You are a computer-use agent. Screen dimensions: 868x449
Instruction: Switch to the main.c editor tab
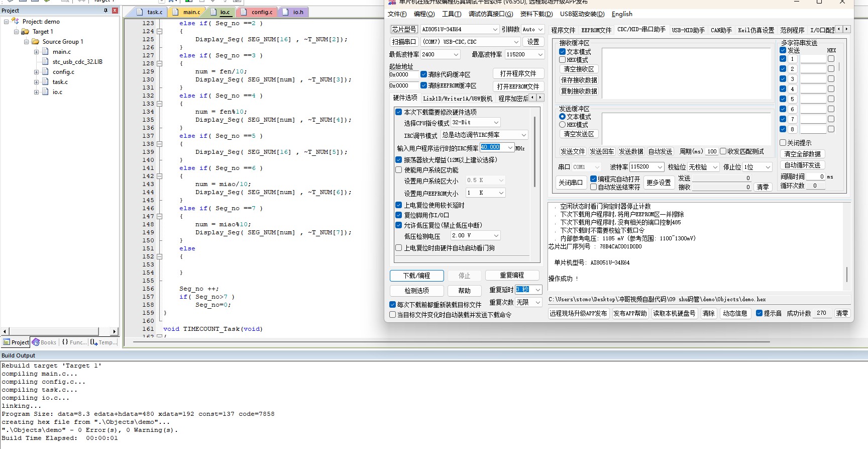click(x=191, y=12)
